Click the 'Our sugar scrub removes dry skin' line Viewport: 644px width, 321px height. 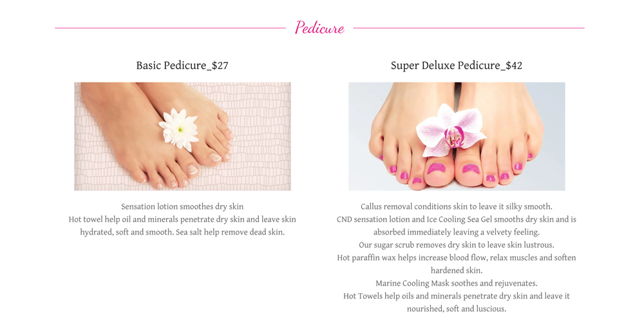(x=457, y=245)
